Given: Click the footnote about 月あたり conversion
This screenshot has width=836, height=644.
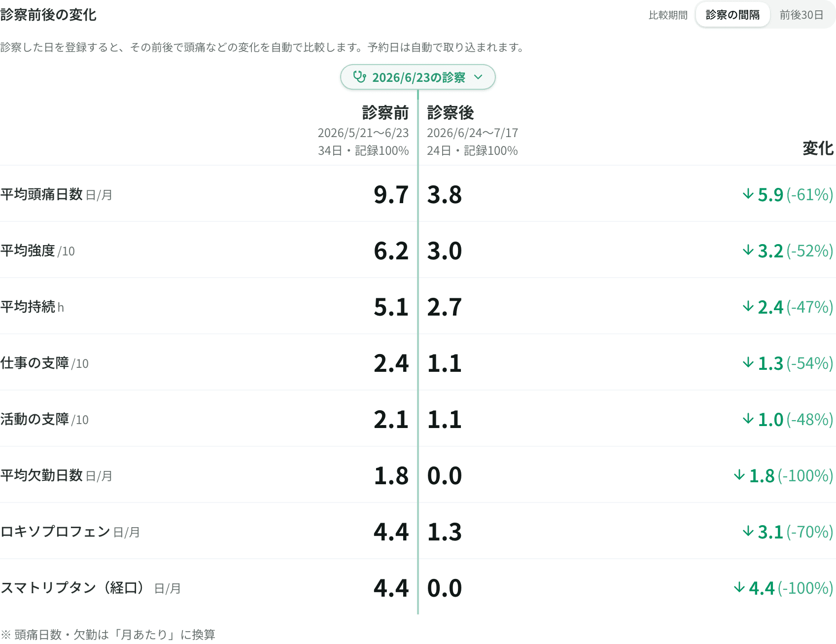Looking at the screenshot, I should pyautogui.click(x=108, y=635).
